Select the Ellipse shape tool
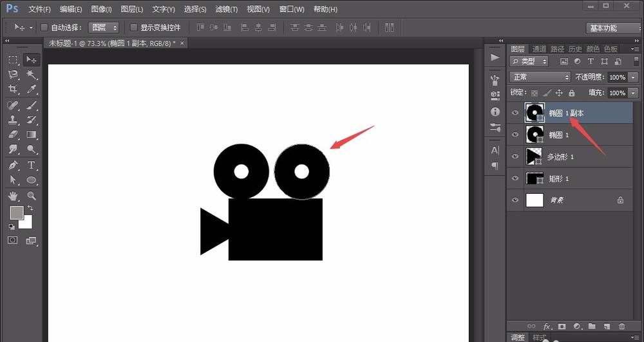This screenshot has width=644, height=342. point(32,180)
